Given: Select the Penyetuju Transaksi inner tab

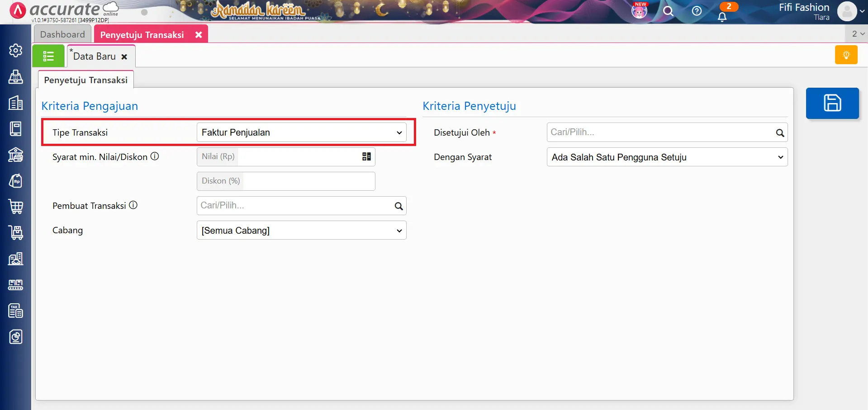Looking at the screenshot, I should pyautogui.click(x=86, y=80).
